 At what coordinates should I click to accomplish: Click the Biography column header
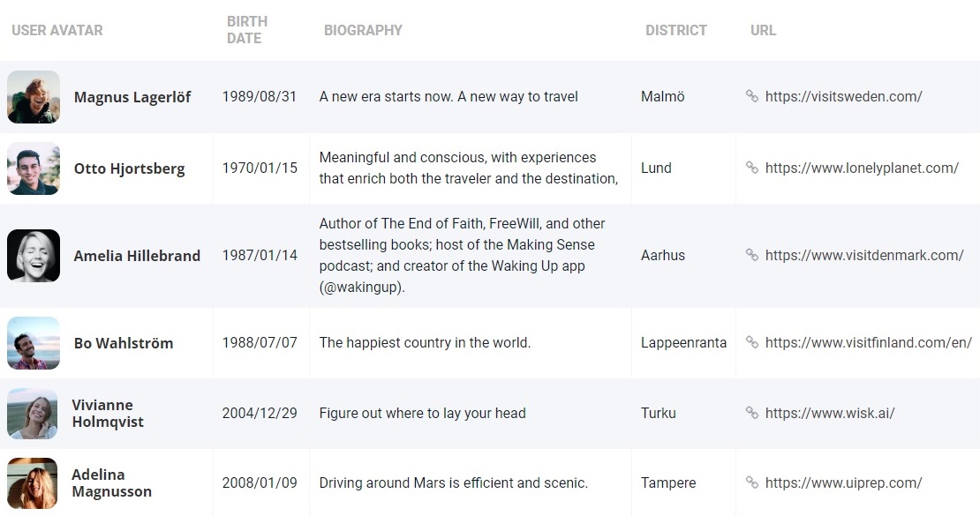(x=363, y=30)
